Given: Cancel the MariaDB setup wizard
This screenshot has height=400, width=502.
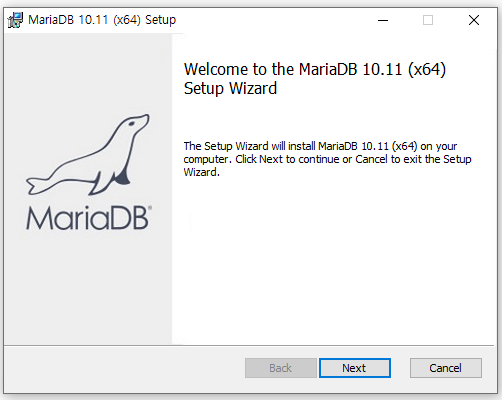Looking at the screenshot, I should pyautogui.click(x=446, y=368).
